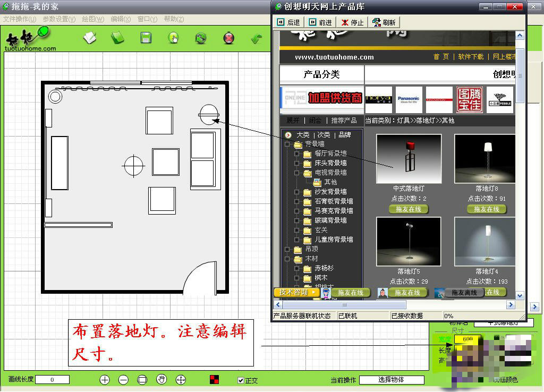
Task: Click the fit-to-window rectangle icon
Action: click(x=142, y=380)
